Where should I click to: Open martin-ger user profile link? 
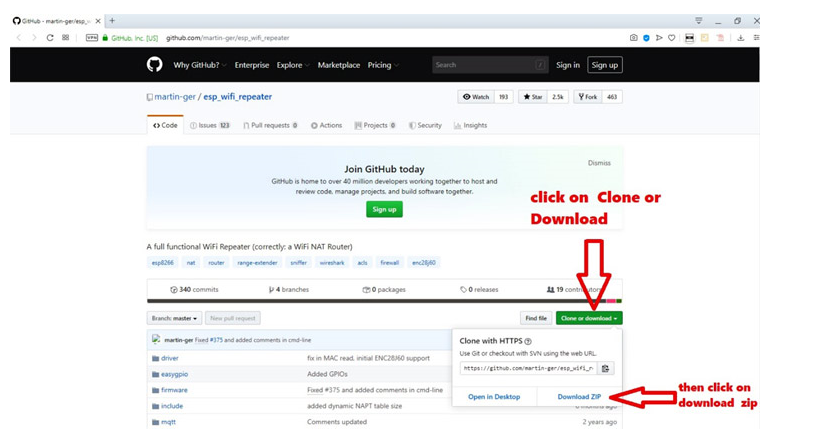(x=175, y=97)
